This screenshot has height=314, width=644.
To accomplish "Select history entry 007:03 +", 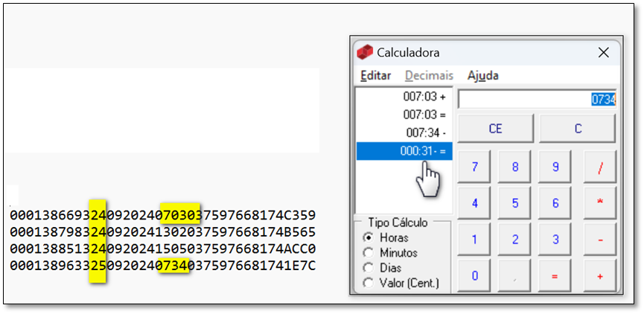I will click(404, 97).
